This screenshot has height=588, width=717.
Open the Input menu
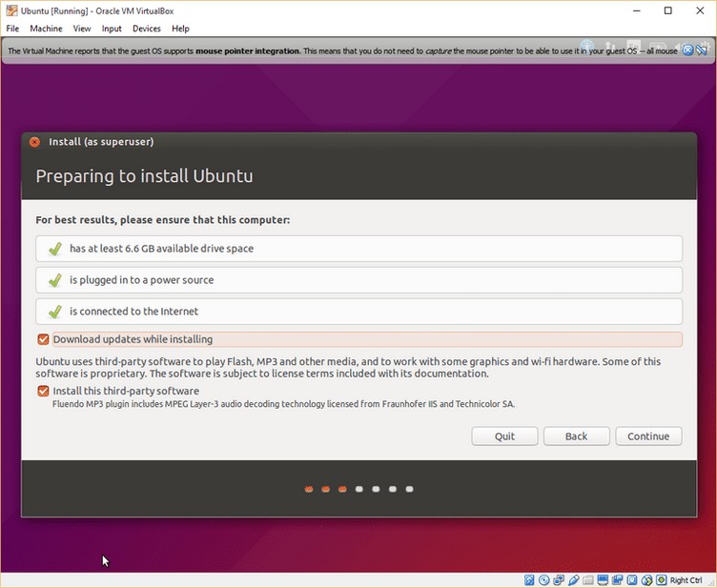tap(112, 29)
